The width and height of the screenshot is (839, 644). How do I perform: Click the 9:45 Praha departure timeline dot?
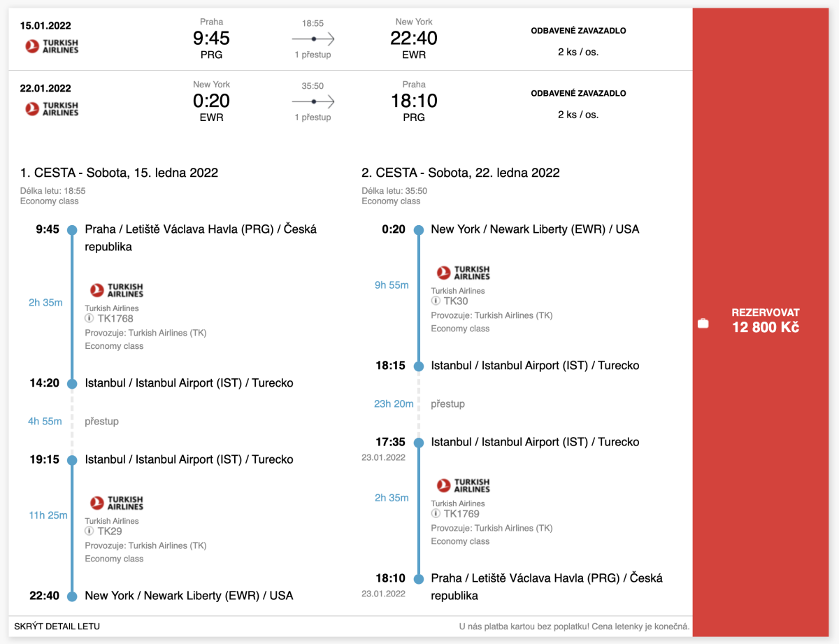pos(71,229)
